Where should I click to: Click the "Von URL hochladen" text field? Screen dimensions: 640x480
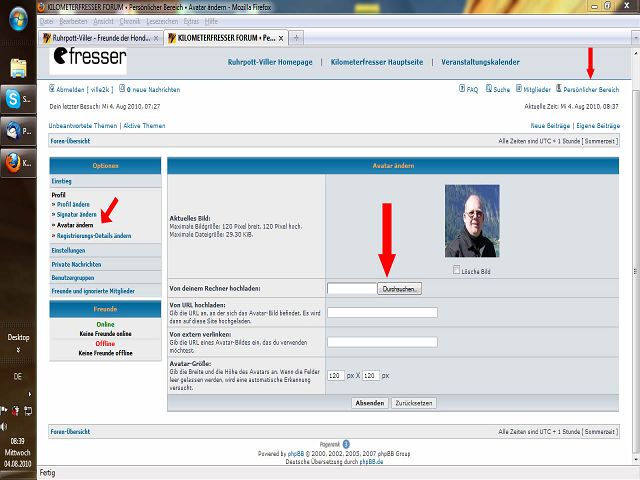[382, 312]
